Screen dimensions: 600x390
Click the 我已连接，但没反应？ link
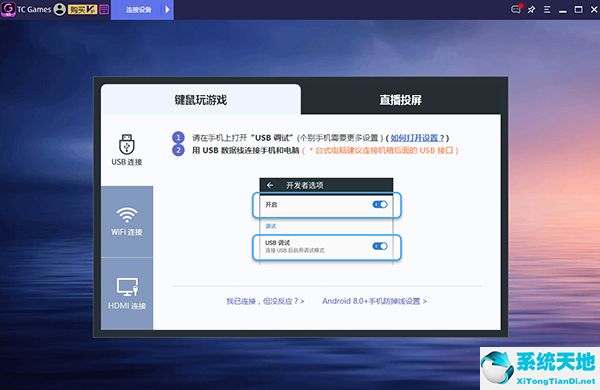pos(265,301)
